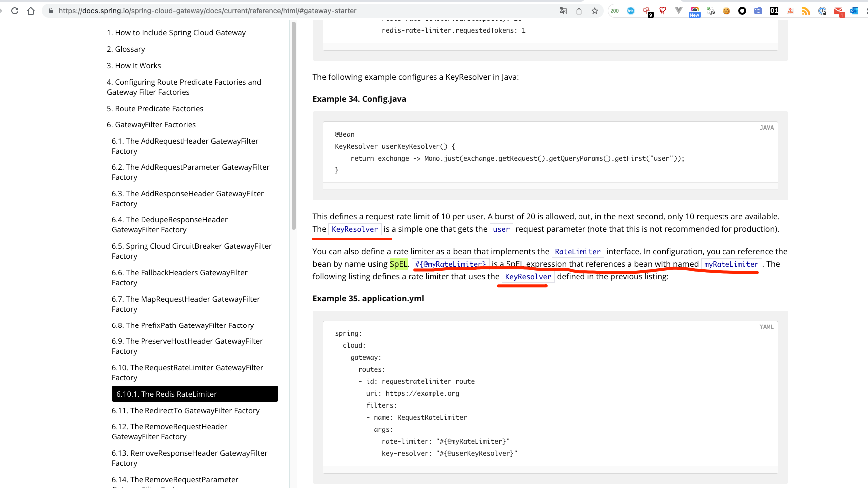The width and height of the screenshot is (868, 488).
Task: Bookmark this page with the star icon
Action: (x=595, y=11)
